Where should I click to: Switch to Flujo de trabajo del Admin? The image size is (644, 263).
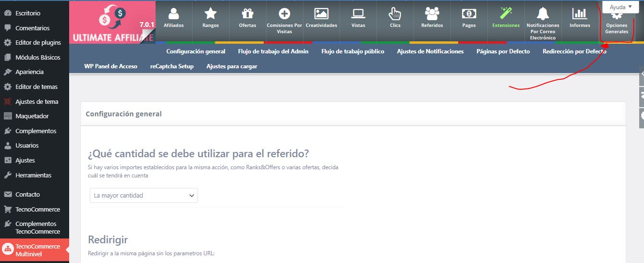[x=273, y=51]
